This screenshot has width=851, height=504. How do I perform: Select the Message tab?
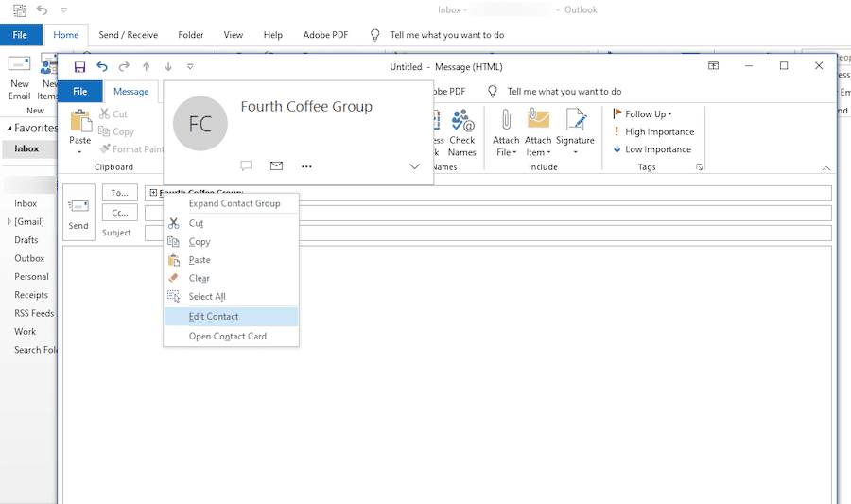pos(130,91)
